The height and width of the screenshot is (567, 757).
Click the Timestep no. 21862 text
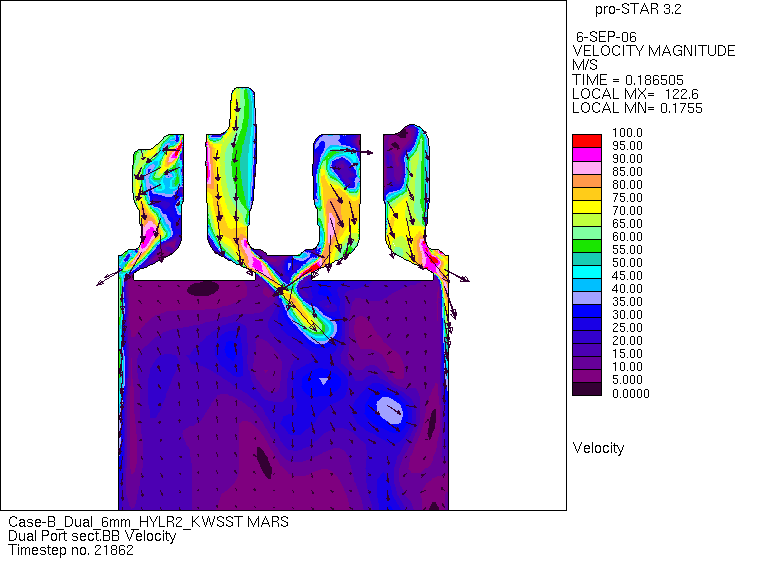(71, 550)
